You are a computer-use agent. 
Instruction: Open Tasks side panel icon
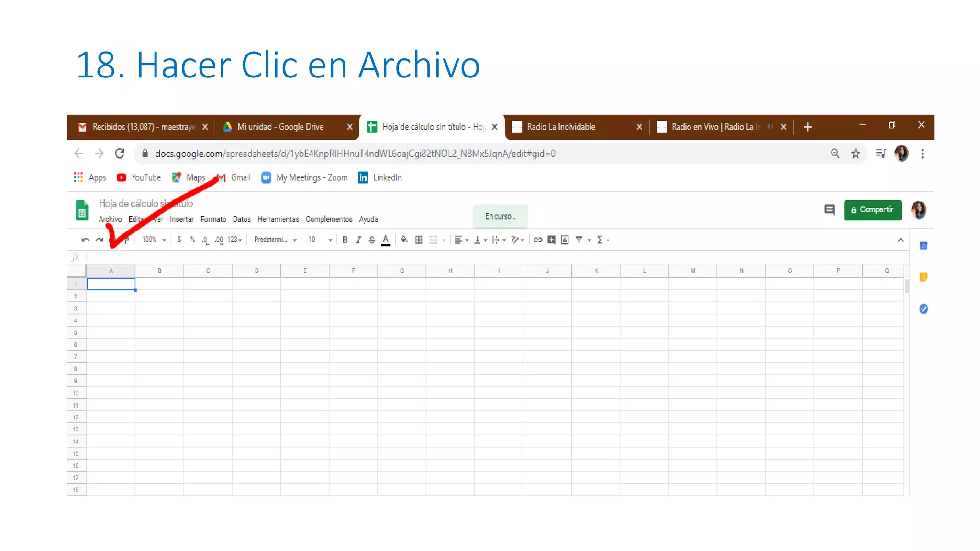coord(924,309)
